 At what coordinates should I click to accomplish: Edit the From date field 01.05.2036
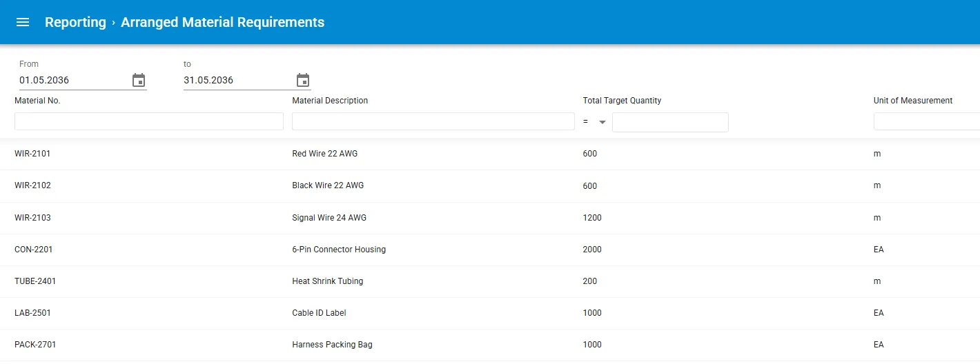click(73, 80)
